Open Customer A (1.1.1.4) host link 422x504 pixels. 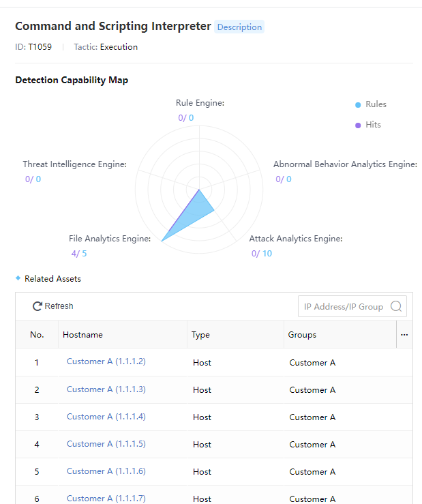tap(106, 416)
